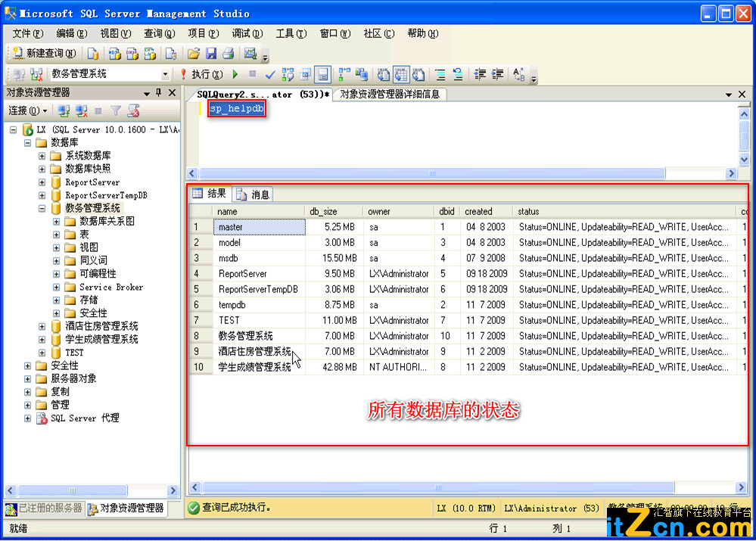Click the Design Query in Editor icon
Viewport: 756px width, 541px height.
305,74
